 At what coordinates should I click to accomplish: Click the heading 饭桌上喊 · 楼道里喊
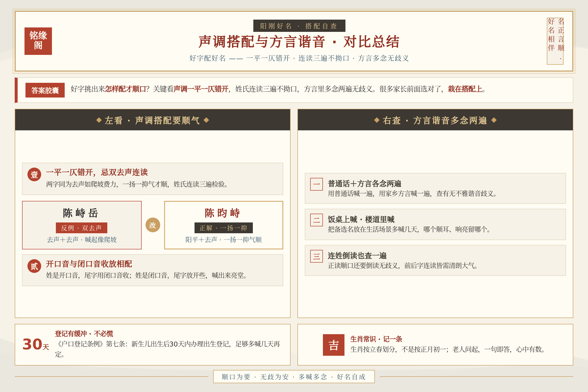[x=361, y=219]
